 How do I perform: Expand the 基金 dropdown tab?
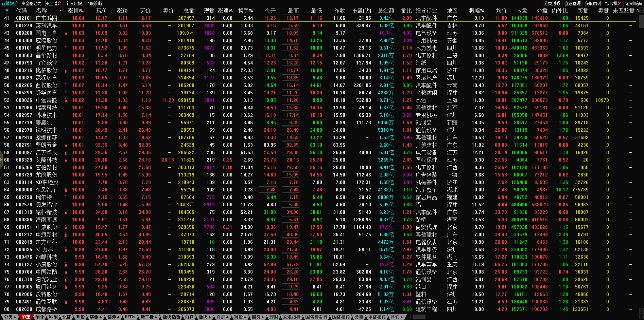95,317
